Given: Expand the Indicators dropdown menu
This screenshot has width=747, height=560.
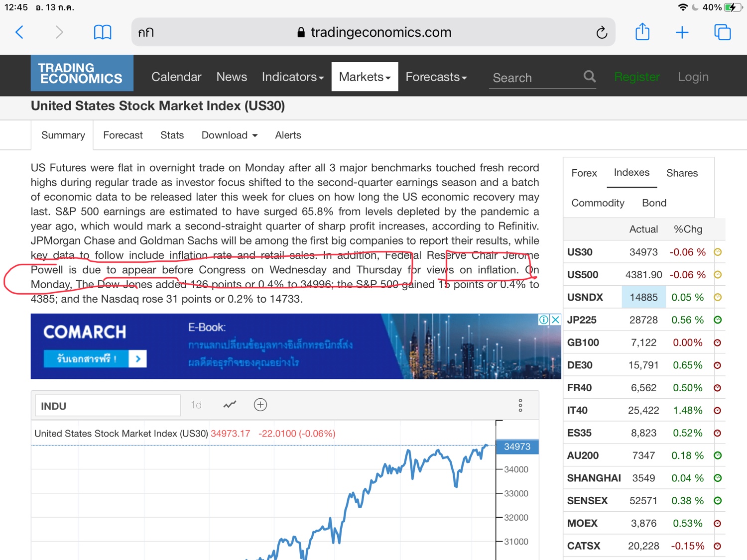Looking at the screenshot, I should tap(293, 77).
